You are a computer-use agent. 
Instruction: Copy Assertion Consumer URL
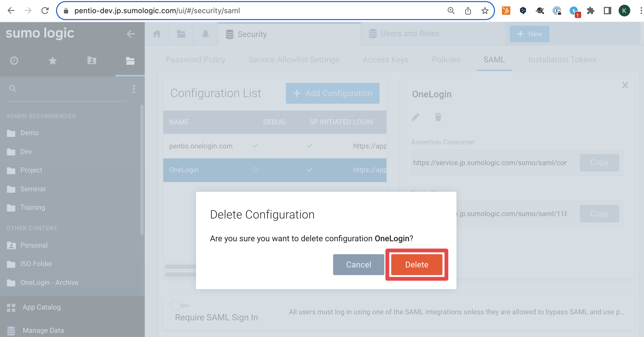(x=599, y=162)
